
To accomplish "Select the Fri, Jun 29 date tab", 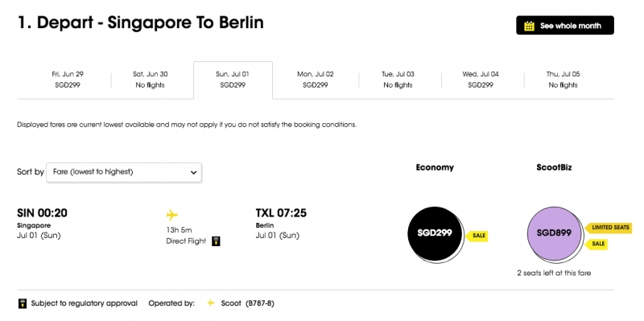I will (68, 80).
